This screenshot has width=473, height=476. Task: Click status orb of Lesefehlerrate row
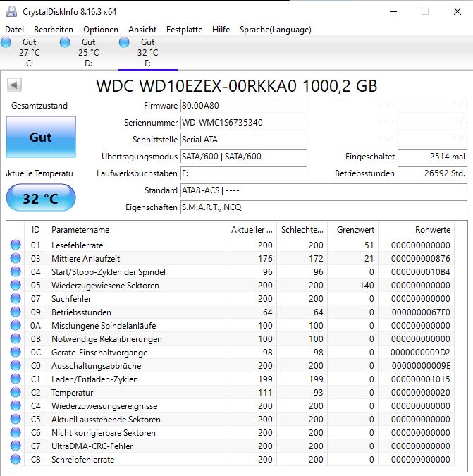[16, 245]
